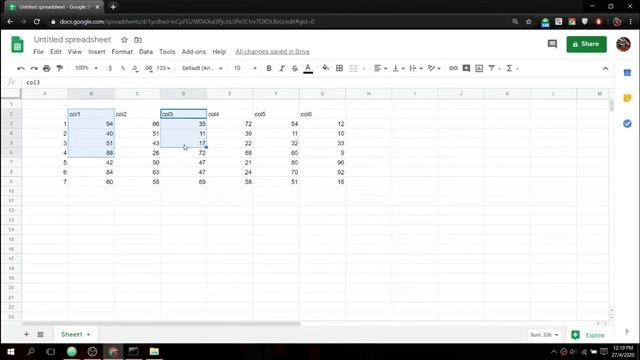Open Tasks side panel icon
Screen dimensions: 640x360
click(627, 123)
